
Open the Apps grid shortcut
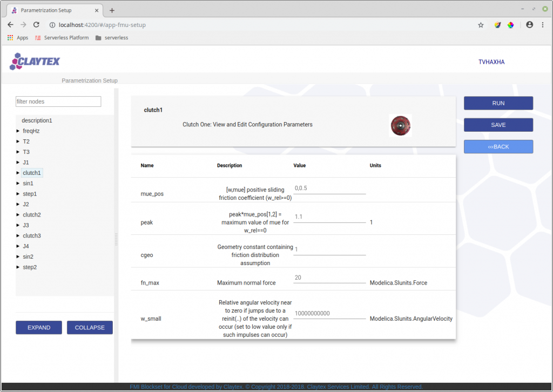pyautogui.click(x=18, y=38)
